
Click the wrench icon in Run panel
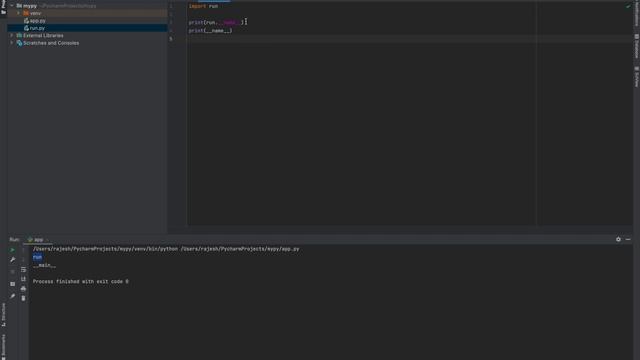tap(12, 260)
